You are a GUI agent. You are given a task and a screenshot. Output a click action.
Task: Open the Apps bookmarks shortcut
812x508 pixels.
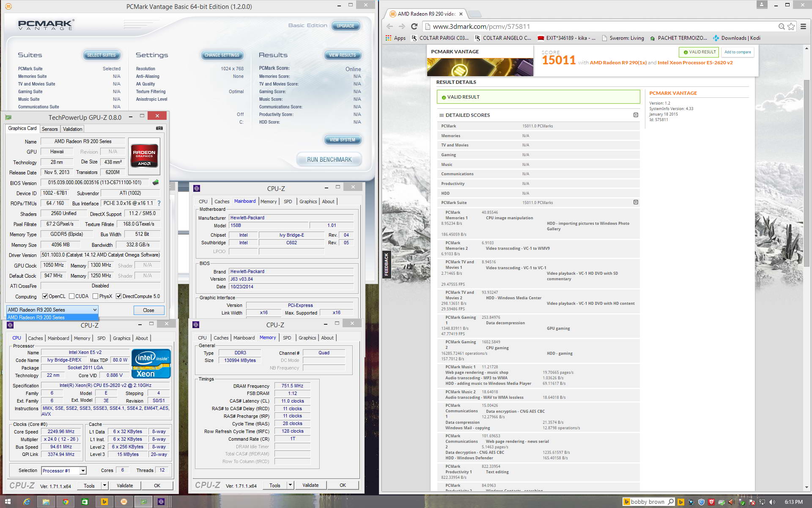pyautogui.click(x=395, y=38)
